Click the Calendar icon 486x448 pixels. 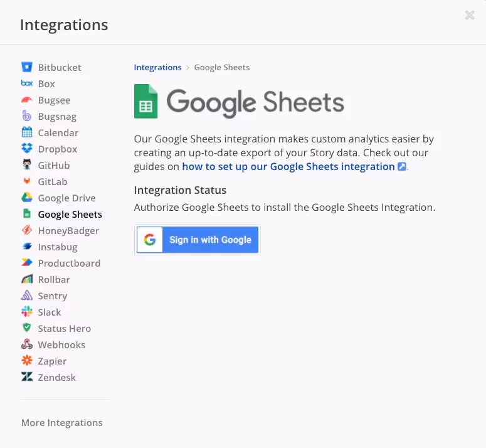pyautogui.click(x=27, y=132)
